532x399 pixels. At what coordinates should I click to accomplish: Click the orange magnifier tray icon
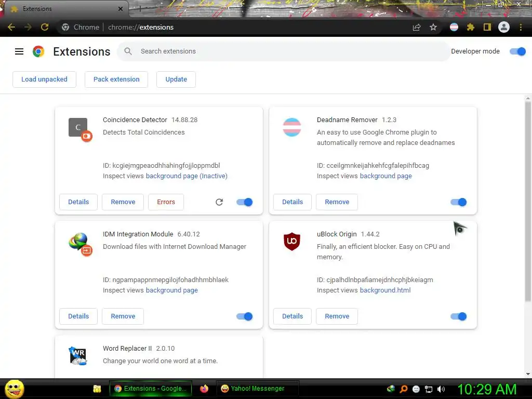pos(403,389)
